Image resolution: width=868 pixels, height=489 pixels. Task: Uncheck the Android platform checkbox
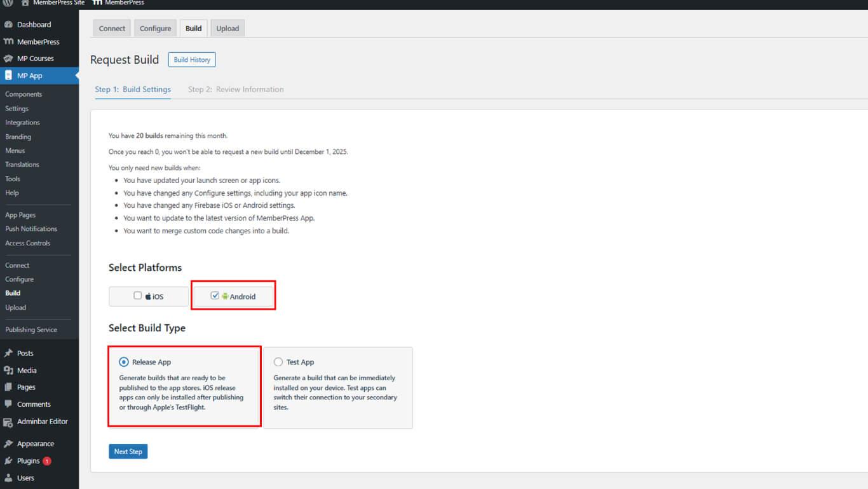(x=215, y=296)
